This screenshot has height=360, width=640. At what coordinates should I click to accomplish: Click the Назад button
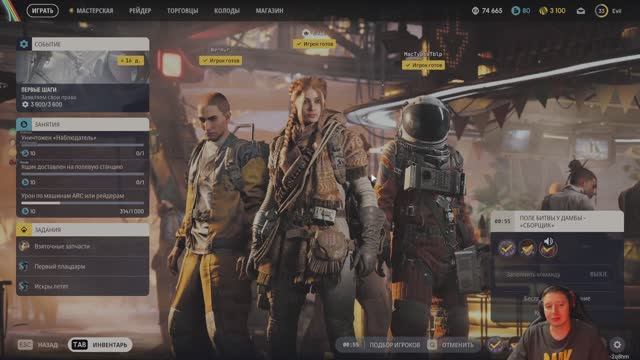[x=38, y=345]
